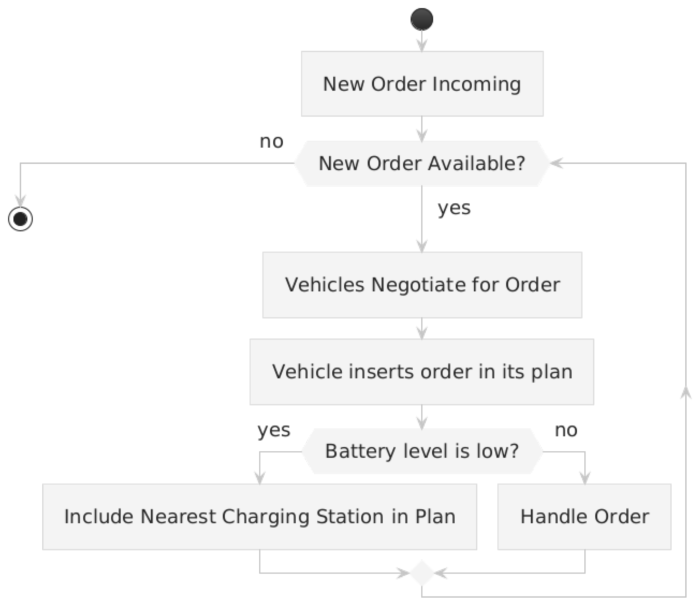Click the Handle Order activity box
The image size is (700, 607).
tap(584, 517)
